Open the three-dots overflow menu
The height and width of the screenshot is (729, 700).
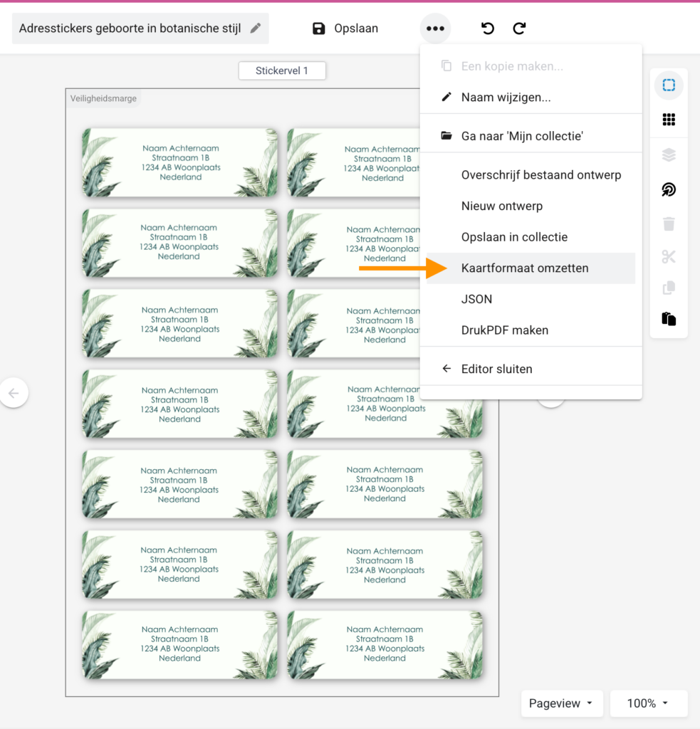[435, 28]
